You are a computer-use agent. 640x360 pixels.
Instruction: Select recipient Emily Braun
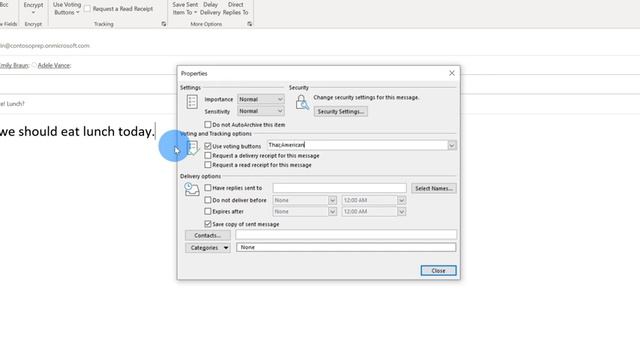tap(14, 65)
